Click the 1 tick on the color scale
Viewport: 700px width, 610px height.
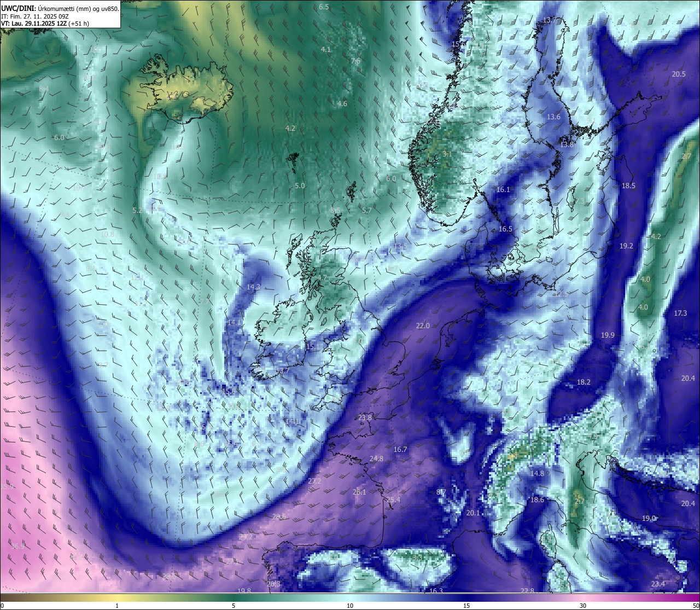(117, 606)
